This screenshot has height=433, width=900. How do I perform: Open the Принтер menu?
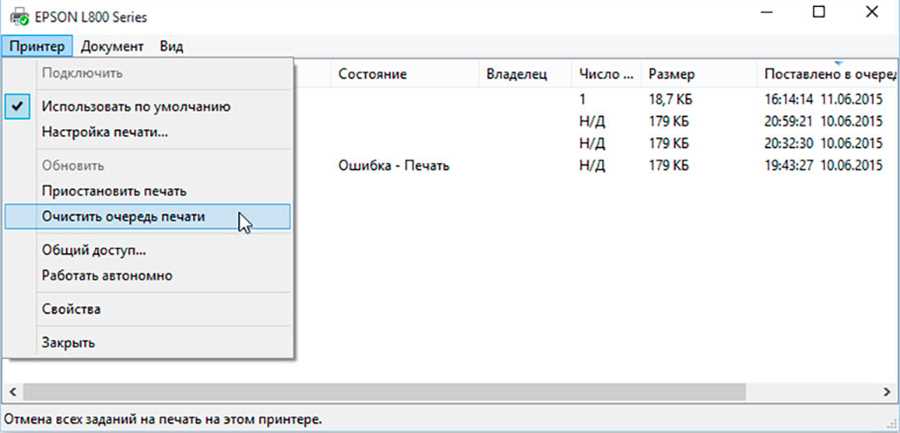click(x=37, y=46)
